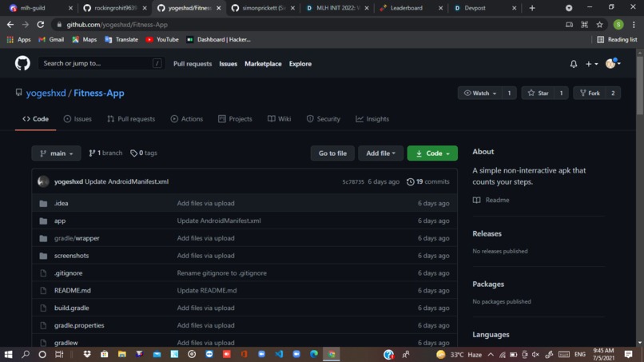Switch to the mlh-guild browser tab
This screenshot has height=362, width=644.
(x=40, y=8)
